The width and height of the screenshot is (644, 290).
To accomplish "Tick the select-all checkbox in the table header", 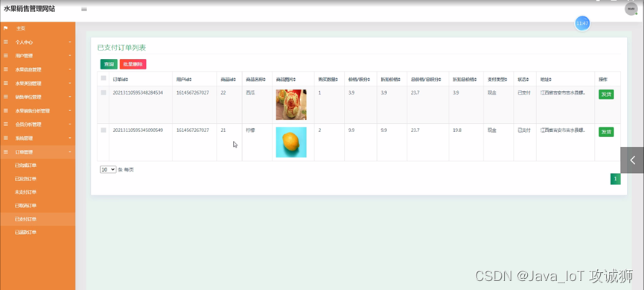I will [103, 78].
